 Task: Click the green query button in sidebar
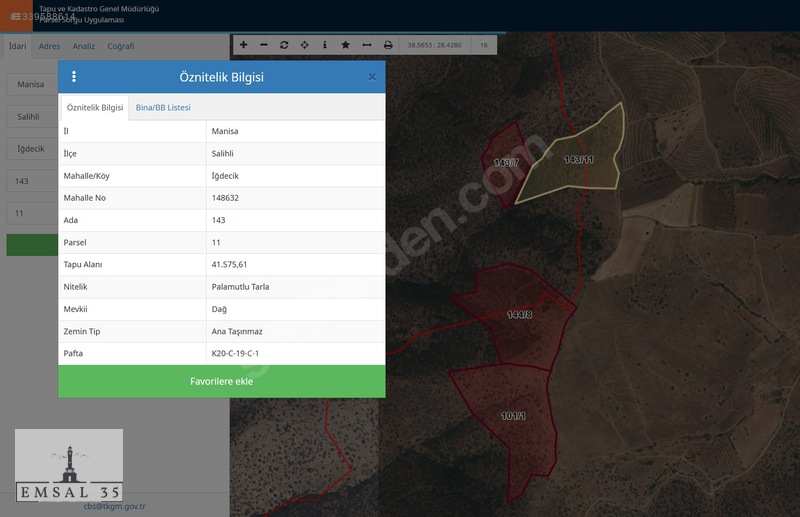click(32, 245)
